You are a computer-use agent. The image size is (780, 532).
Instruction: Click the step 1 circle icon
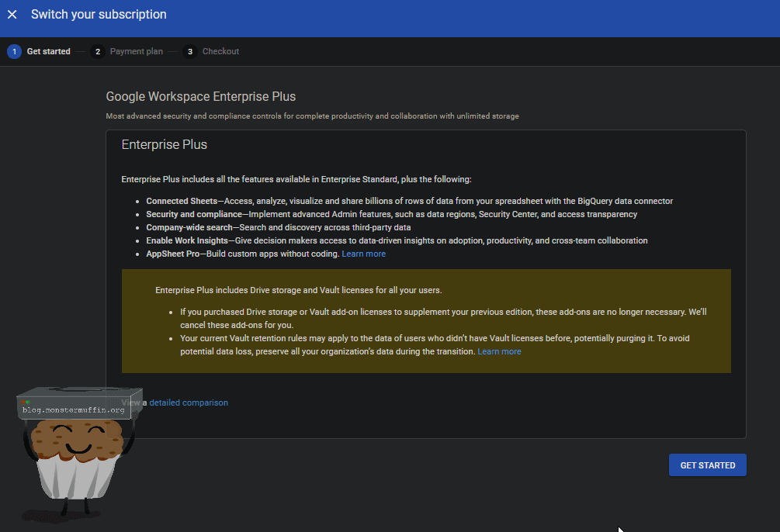(14, 52)
